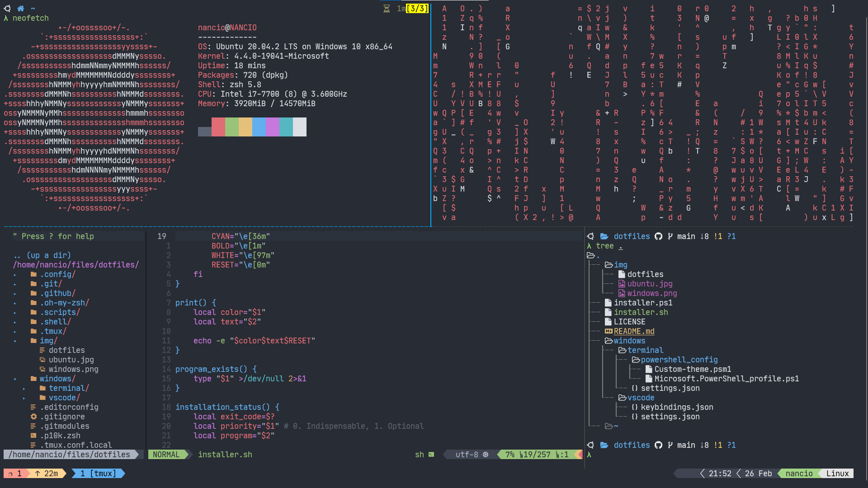
Task: Click the shell filetype icon in statusline
Action: (431, 455)
